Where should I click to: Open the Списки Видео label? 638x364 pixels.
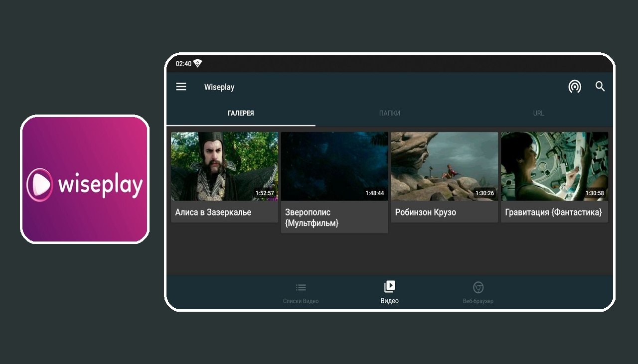coord(301,301)
